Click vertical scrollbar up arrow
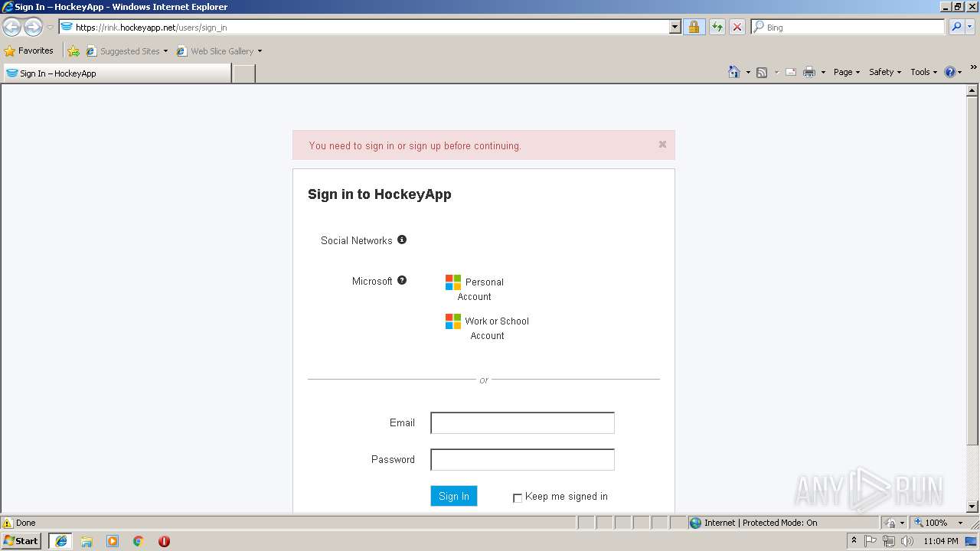Image resolution: width=980 pixels, height=551 pixels. click(x=973, y=90)
